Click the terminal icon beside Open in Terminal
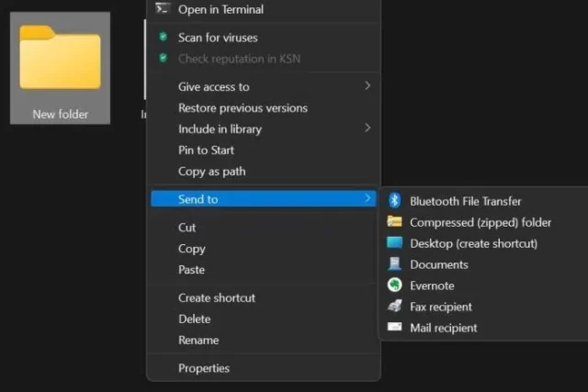The width and height of the screenshot is (588, 392). (163, 8)
